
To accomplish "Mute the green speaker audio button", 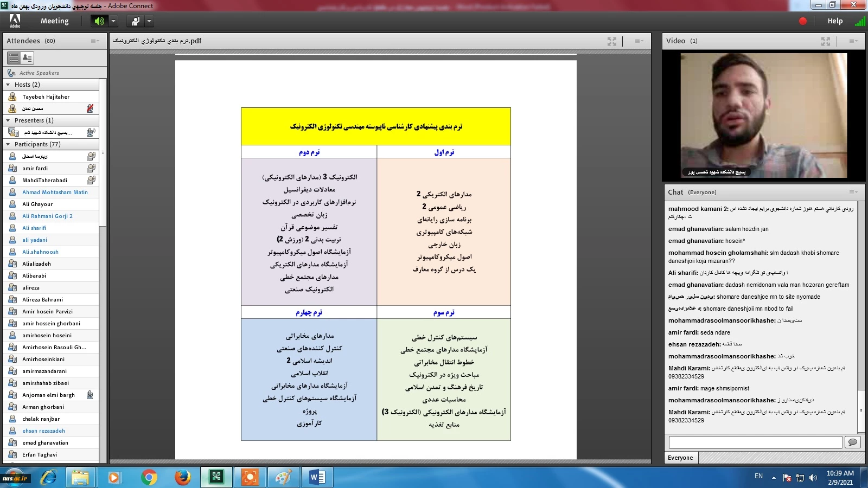I will (99, 21).
